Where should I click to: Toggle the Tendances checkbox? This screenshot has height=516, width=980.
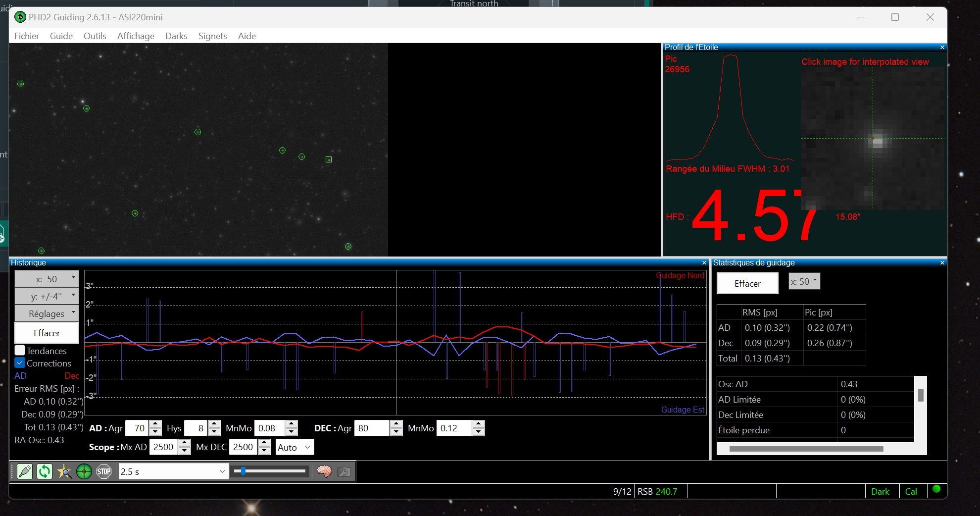coord(20,351)
